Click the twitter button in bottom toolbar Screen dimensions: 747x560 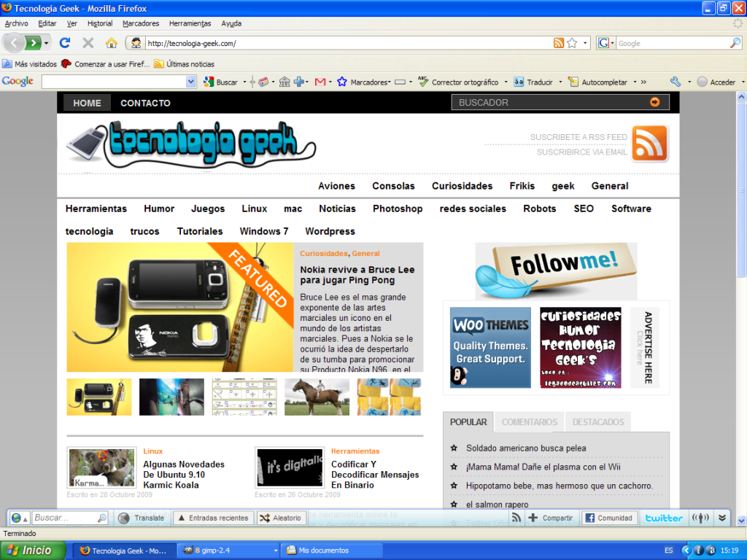(x=664, y=518)
